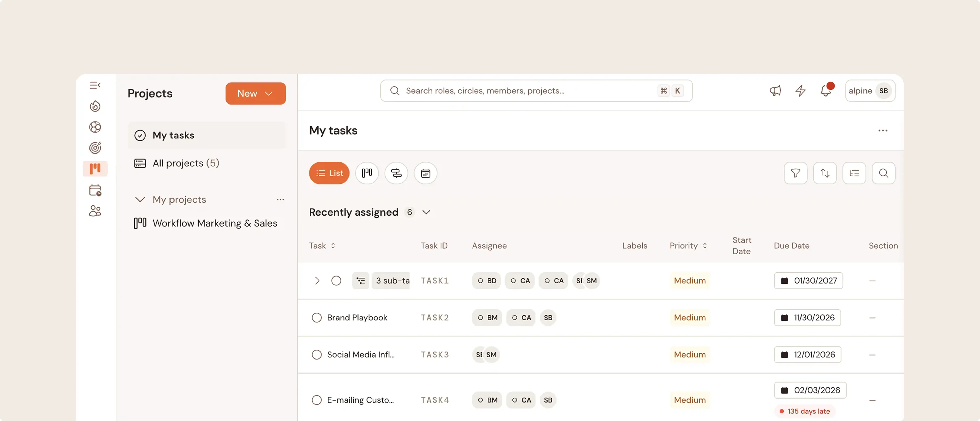Screen dimensions: 980x421
Task: Sort by the Task column
Action: (x=322, y=246)
